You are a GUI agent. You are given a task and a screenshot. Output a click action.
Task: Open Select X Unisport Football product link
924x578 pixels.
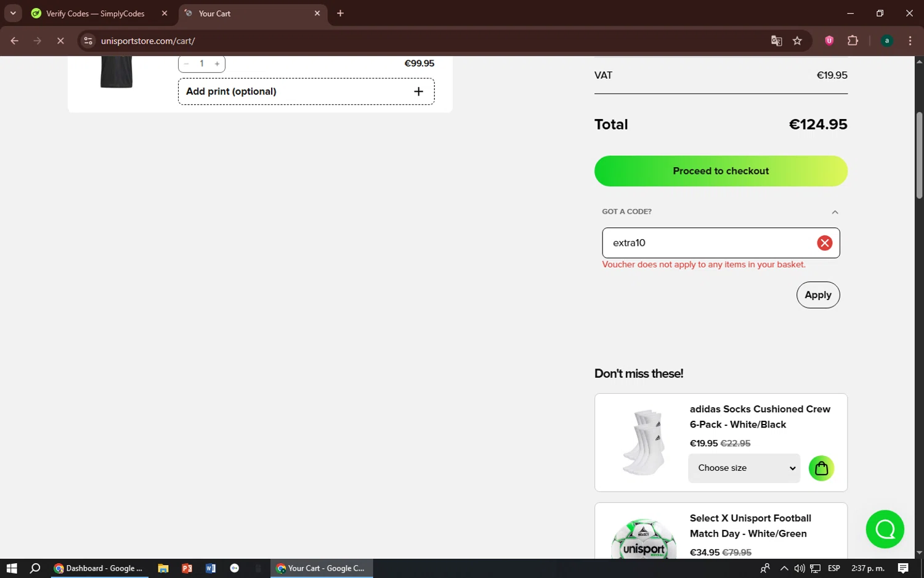(750, 526)
